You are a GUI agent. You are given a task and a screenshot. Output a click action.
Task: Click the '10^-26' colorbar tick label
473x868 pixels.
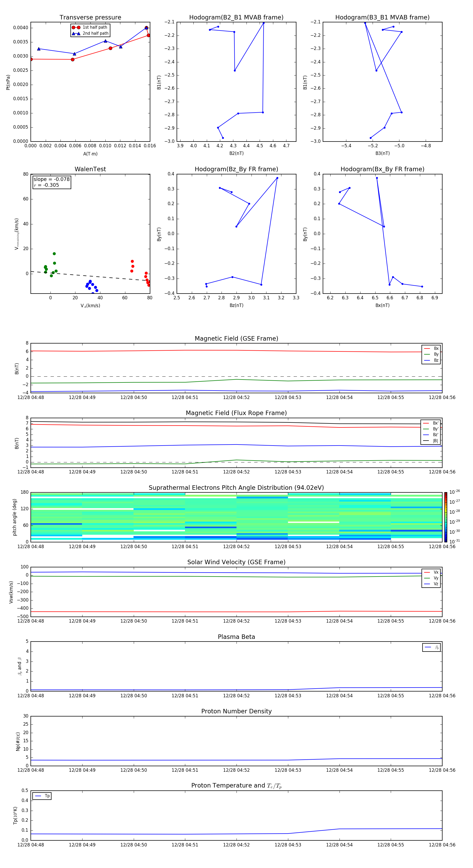455,492
